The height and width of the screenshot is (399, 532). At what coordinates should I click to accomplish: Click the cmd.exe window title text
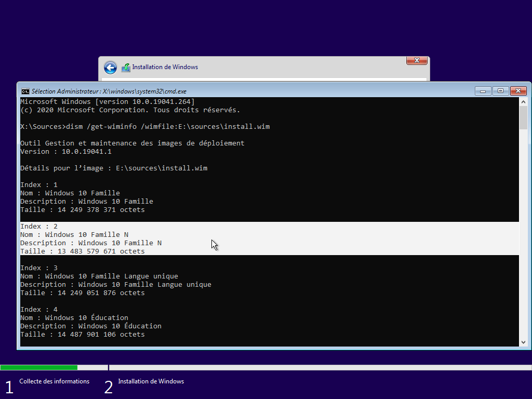pyautogui.click(x=109, y=91)
